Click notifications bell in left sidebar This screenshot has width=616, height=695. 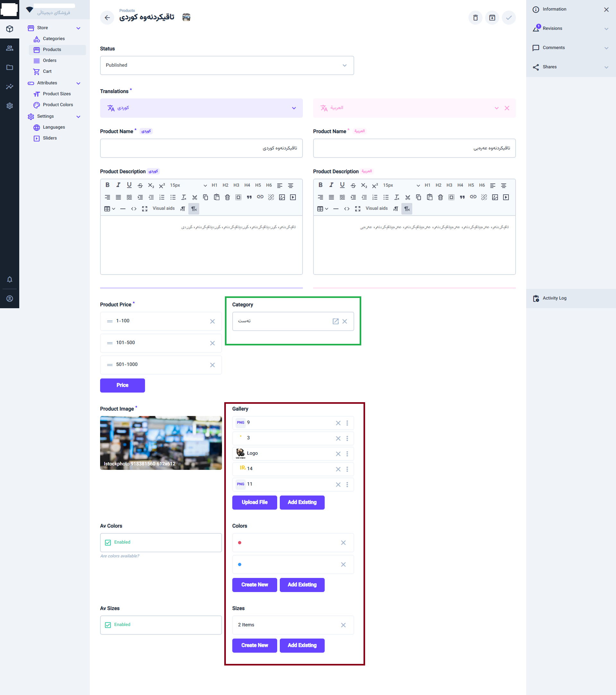(10, 279)
